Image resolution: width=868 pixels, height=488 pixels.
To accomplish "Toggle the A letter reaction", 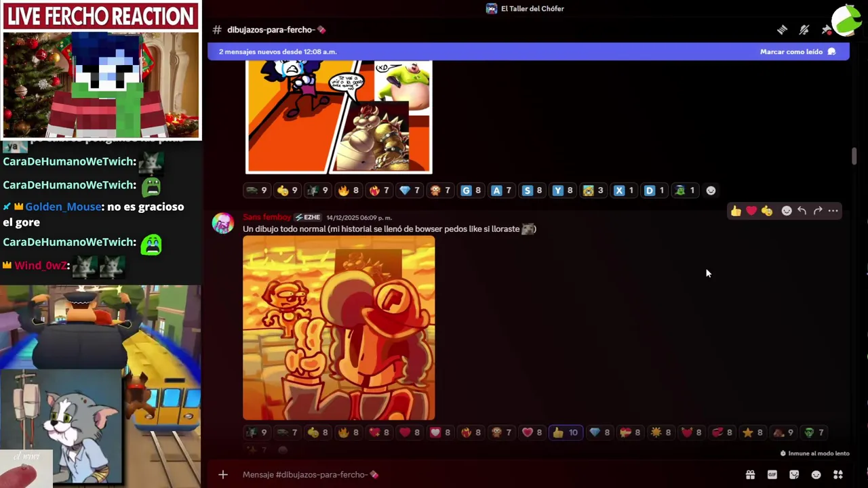I will click(x=501, y=190).
